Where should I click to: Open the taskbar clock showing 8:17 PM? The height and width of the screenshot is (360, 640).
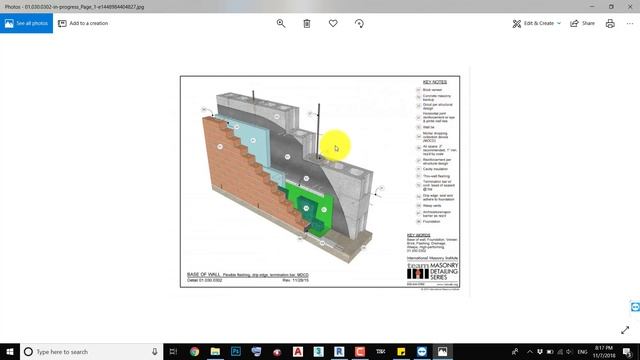coord(604,351)
